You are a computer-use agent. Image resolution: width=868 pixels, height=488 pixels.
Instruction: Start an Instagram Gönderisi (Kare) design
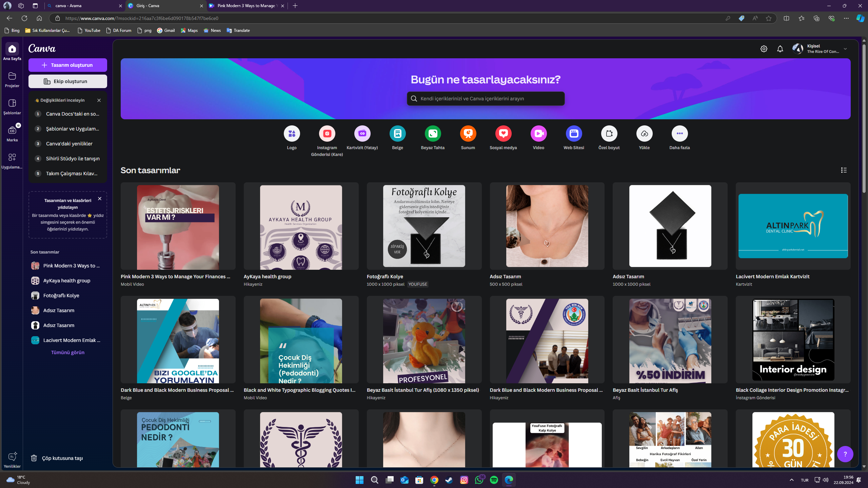click(327, 134)
